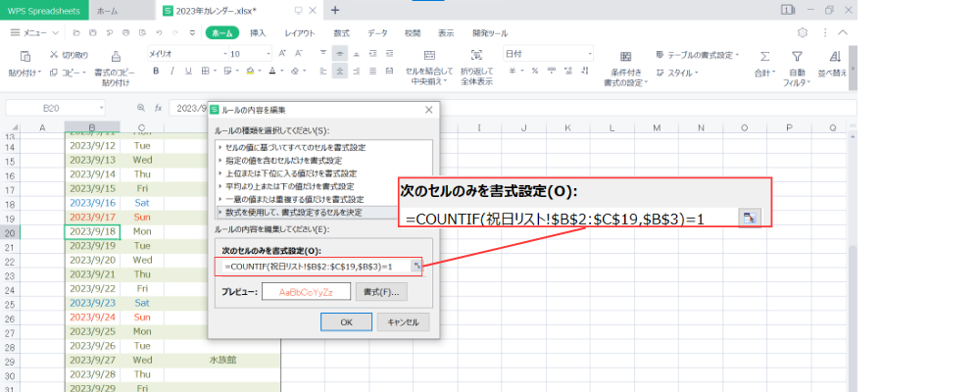Click the Borders icon
Screen dimensions: 980x392
pyautogui.click(x=205, y=72)
